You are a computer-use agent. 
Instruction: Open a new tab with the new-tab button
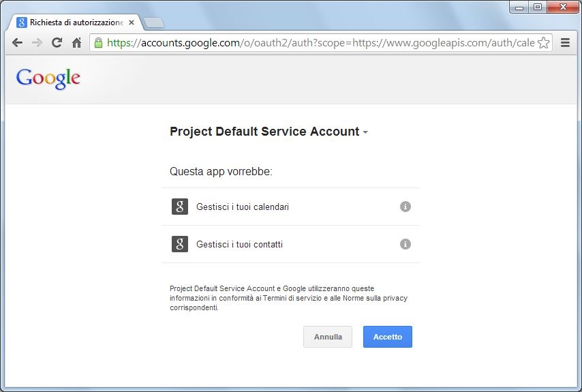click(x=154, y=22)
